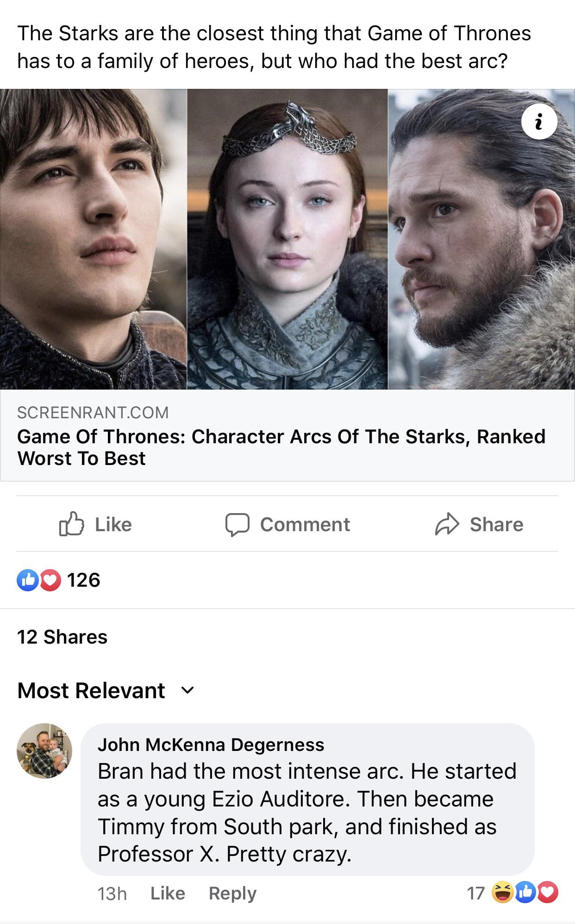Expand the Most Relevant sort chevron
The height and width of the screenshot is (924, 575).
(187, 690)
